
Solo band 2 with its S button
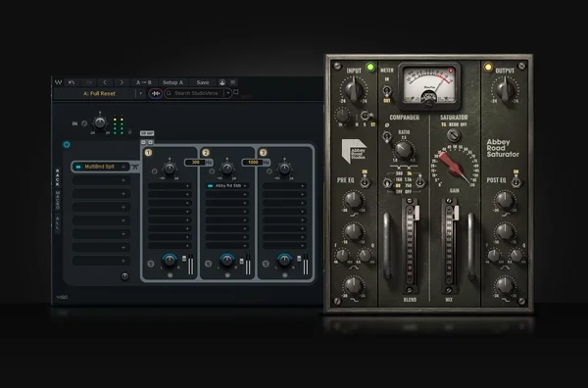click(x=208, y=265)
